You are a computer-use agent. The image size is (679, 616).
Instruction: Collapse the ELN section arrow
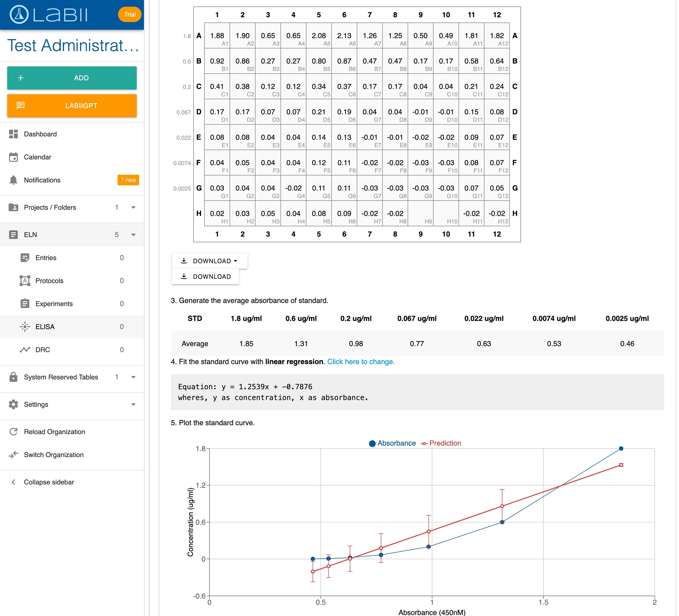134,235
